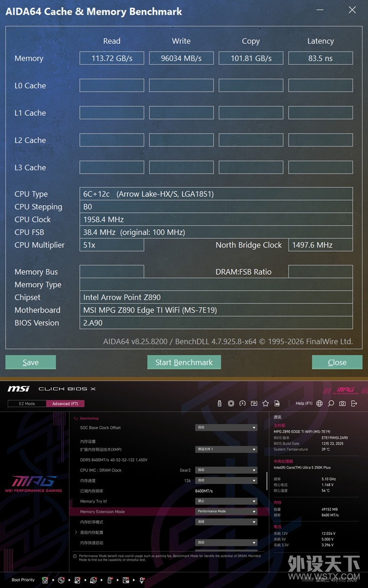This screenshot has height=588, width=368.
Task: Click the BIOS Version 2.A90 value
Action: pyautogui.click(x=216, y=322)
